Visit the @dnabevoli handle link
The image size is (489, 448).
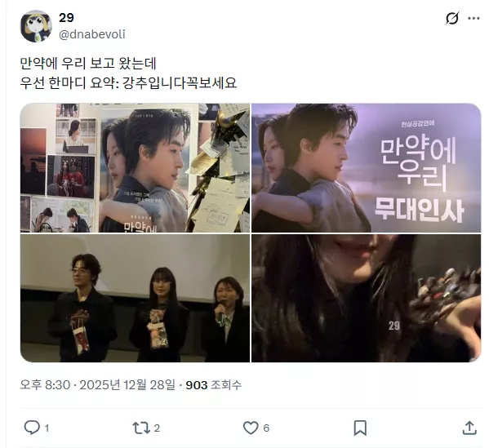(x=92, y=34)
